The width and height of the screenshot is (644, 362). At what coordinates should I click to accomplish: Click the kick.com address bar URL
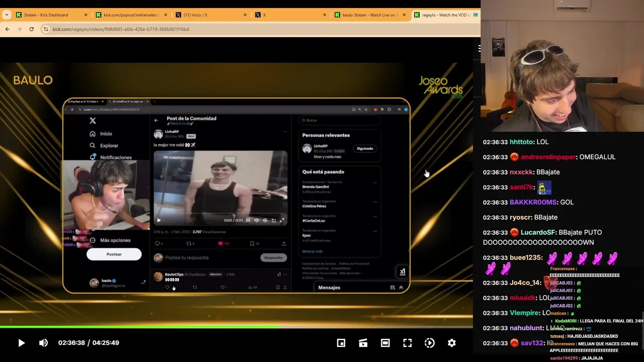coord(121,29)
